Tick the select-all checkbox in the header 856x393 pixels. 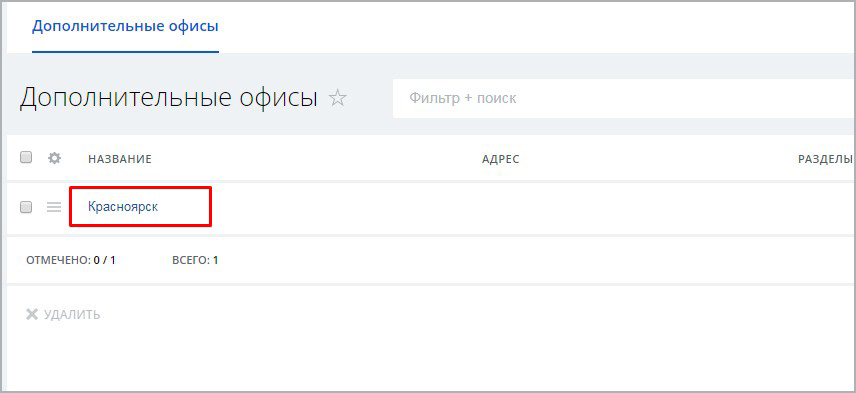click(x=26, y=158)
